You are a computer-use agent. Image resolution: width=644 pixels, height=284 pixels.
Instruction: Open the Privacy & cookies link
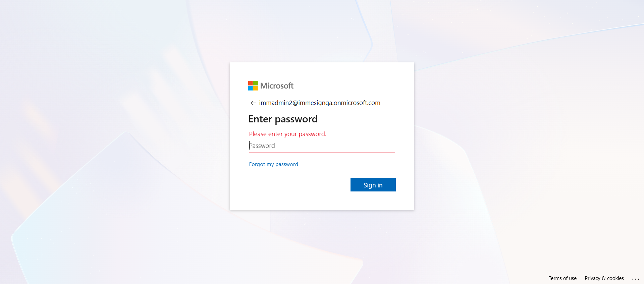pos(604,278)
